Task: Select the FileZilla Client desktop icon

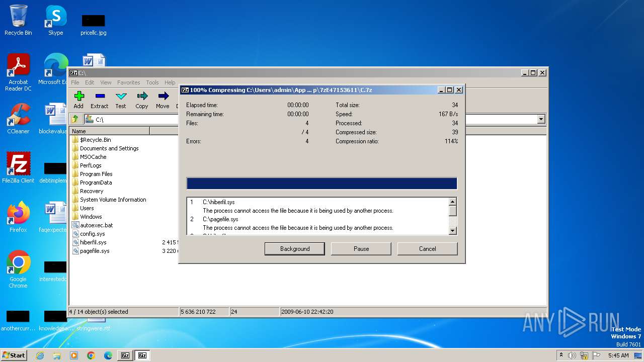Action: click(x=18, y=167)
